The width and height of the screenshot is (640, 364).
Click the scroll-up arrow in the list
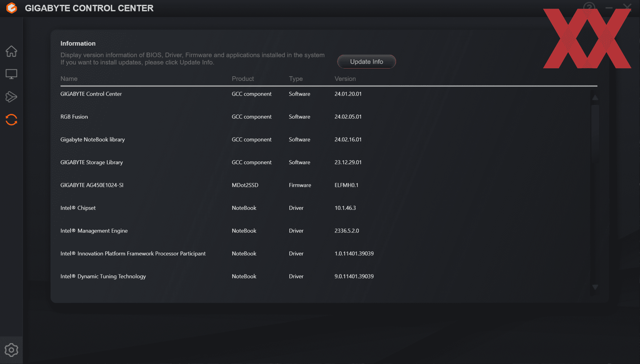coord(595,98)
